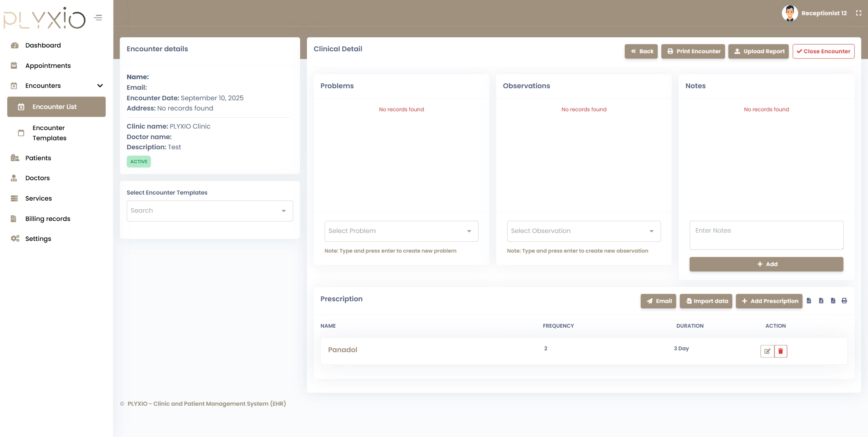This screenshot has height=437, width=868.
Task: Export prescription as PDF file
Action: tap(833, 301)
